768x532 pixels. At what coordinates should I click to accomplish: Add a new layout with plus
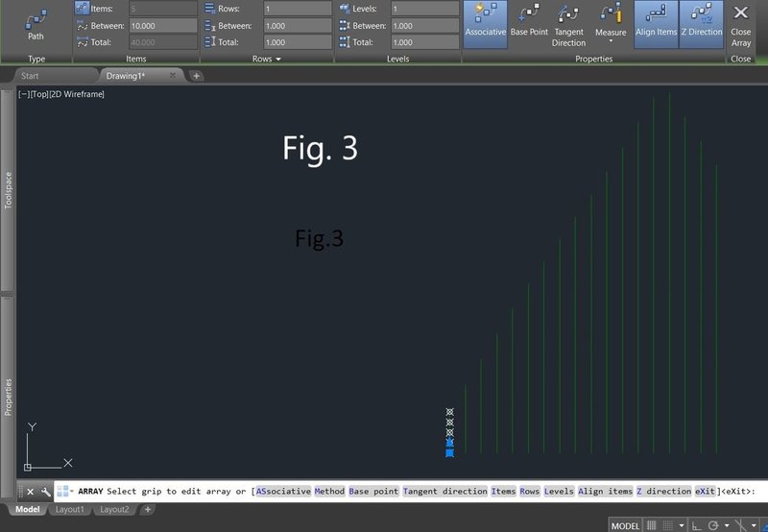148,510
